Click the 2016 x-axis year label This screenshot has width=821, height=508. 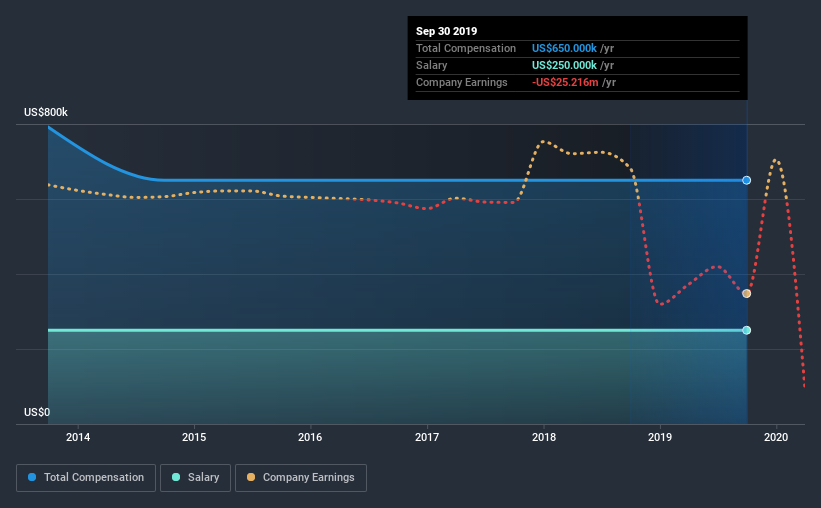310,437
